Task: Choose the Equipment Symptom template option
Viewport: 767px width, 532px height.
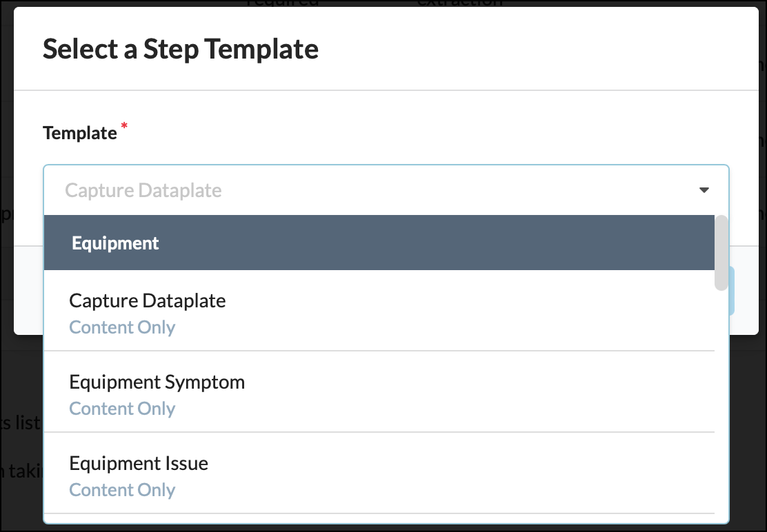Action: tap(379, 391)
